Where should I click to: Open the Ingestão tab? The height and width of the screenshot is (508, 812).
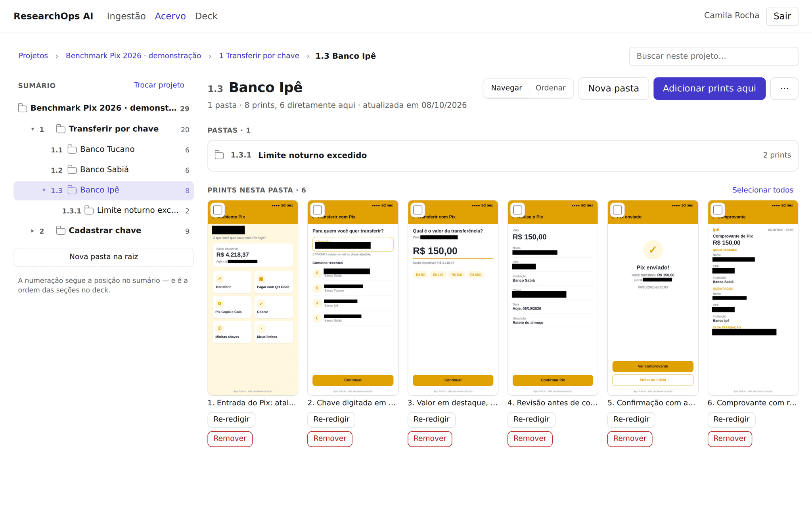coord(126,16)
